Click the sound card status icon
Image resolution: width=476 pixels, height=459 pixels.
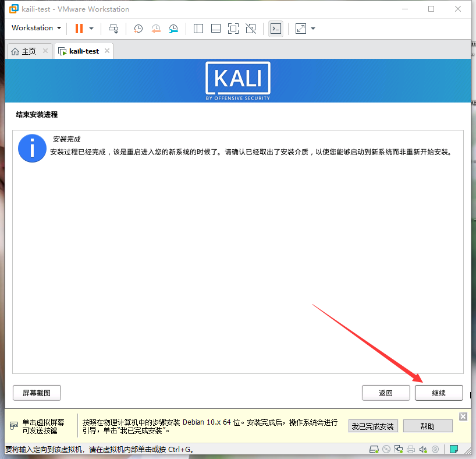click(423, 449)
